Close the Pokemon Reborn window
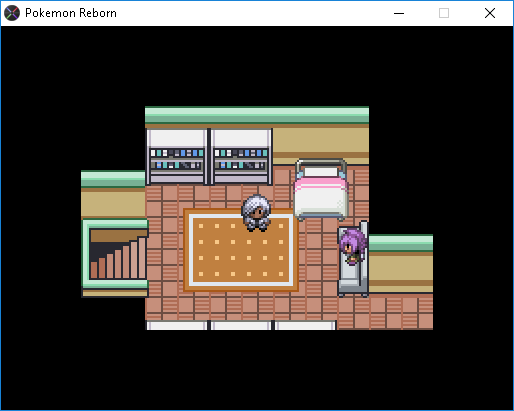This screenshot has height=411, width=514. [x=490, y=13]
